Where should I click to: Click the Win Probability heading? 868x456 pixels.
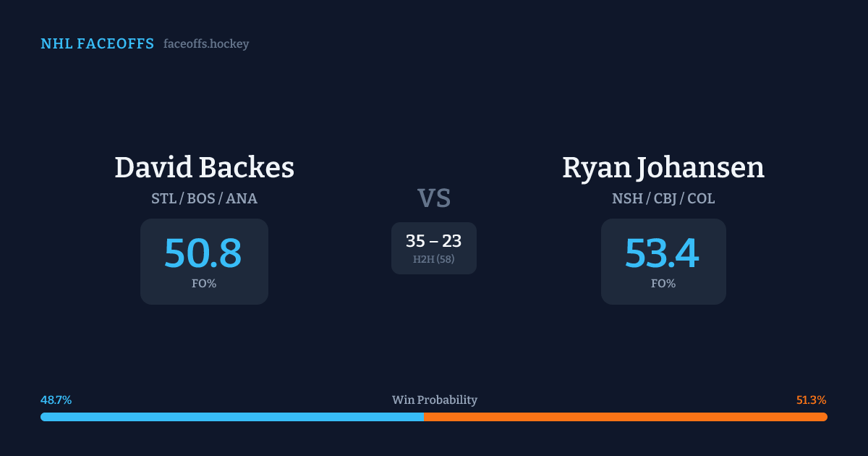[x=434, y=400]
